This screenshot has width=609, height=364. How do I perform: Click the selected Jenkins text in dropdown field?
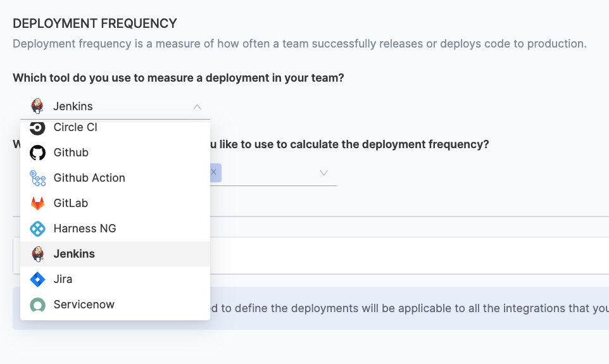click(73, 106)
